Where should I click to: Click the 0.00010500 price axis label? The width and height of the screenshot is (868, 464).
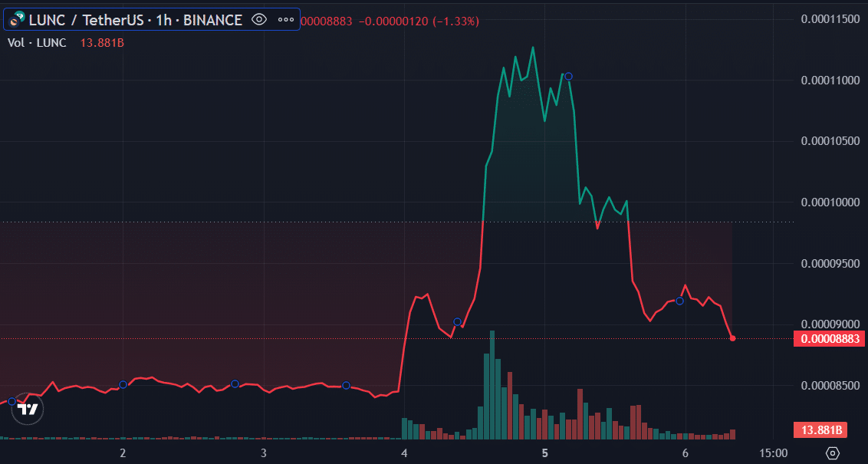(x=830, y=141)
